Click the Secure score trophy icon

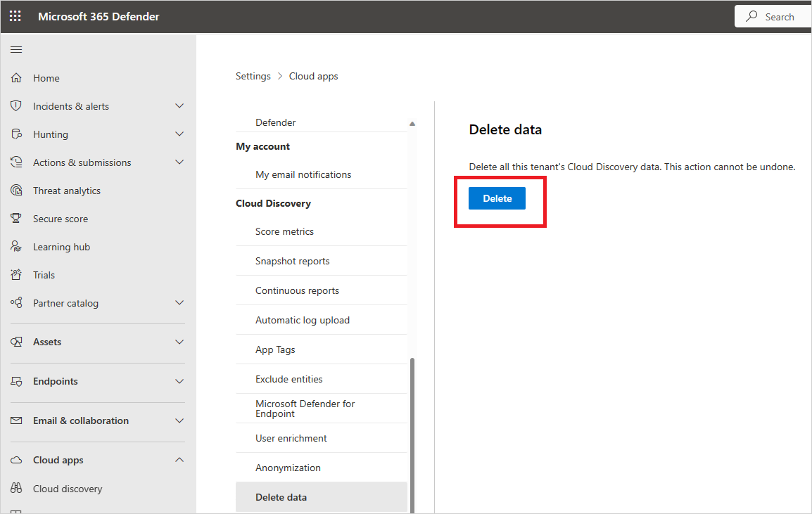(16, 219)
